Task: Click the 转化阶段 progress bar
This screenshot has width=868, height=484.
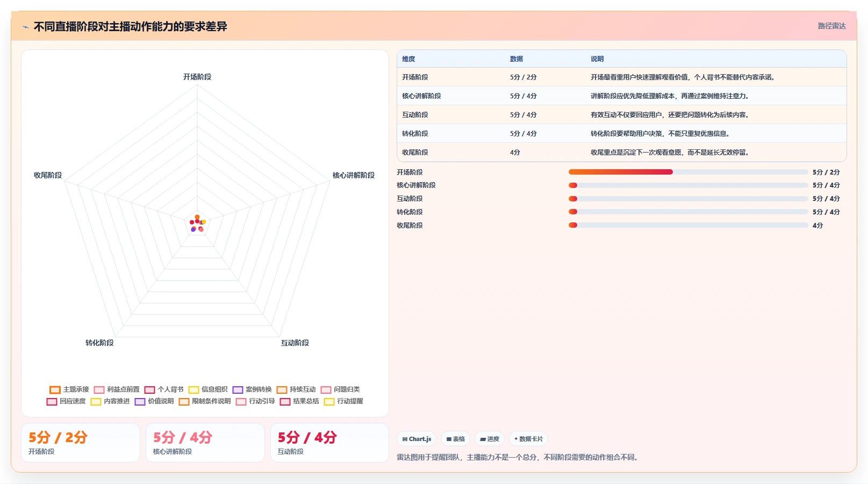Action: tap(688, 212)
